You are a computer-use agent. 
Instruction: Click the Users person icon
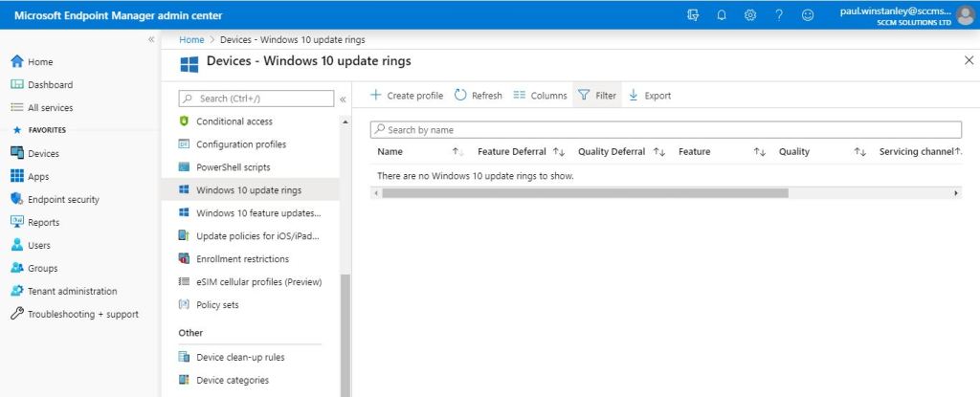17,245
